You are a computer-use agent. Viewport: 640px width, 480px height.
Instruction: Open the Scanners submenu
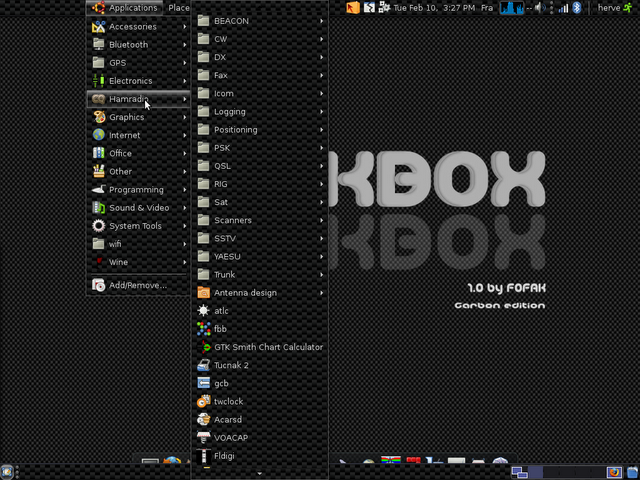(260, 220)
